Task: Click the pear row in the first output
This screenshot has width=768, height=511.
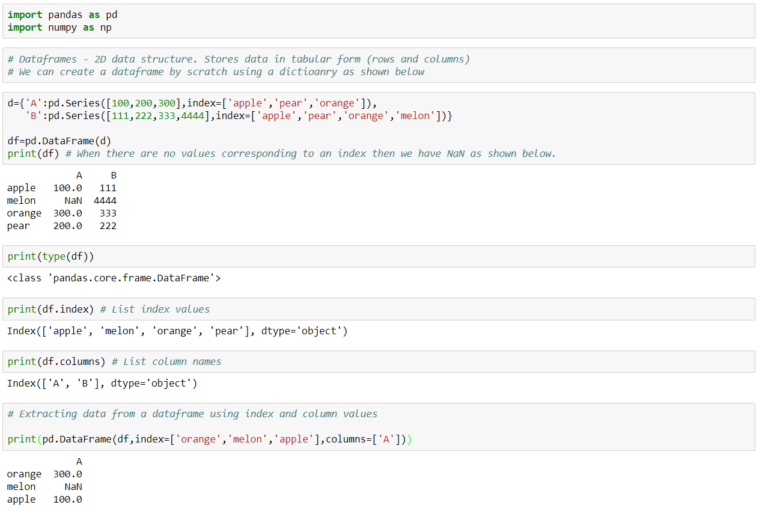Action: tap(61, 226)
